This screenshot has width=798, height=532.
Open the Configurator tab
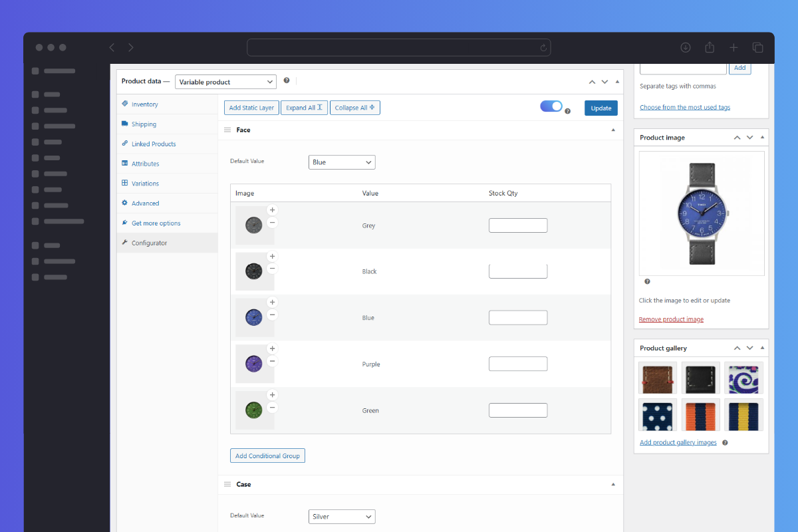[x=149, y=243]
